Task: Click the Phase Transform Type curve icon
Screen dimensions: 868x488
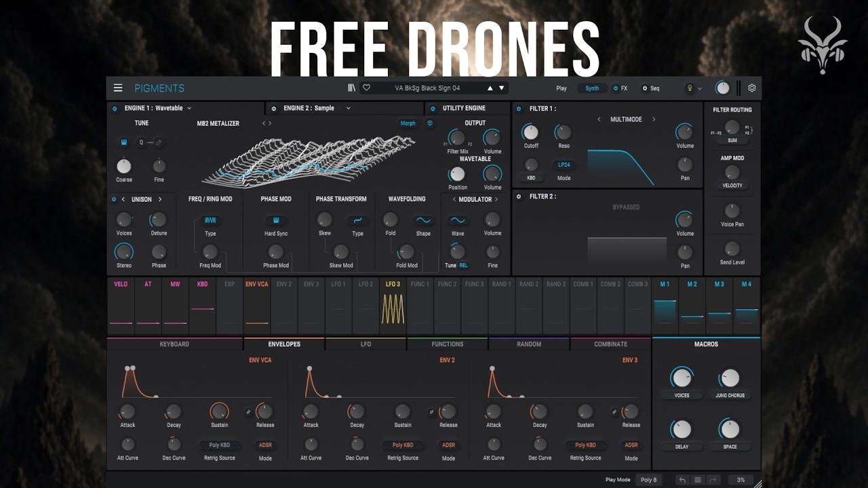Action: [x=357, y=220]
